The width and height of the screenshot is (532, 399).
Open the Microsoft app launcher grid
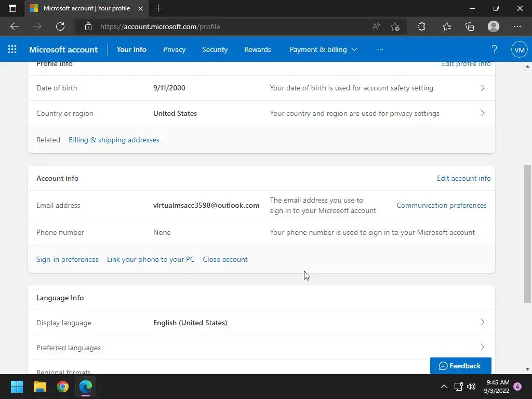coord(12,49)
